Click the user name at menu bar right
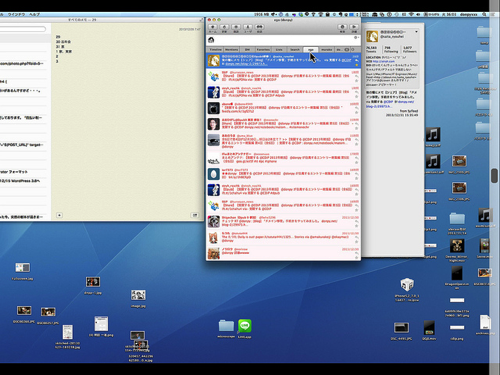Viewport: 500px width, 375px height. (x=469, y=15)
